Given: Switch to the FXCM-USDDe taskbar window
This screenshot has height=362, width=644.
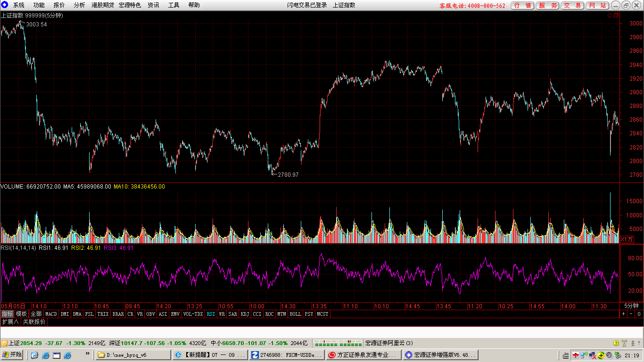Looking at the screenshot, I should click(287, 355).
